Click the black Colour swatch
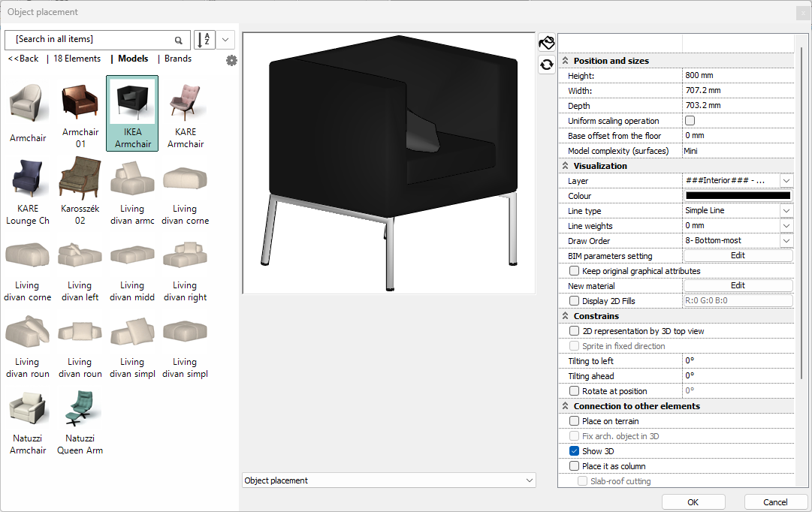The width and height of the screenshot is (812, 512). (738, 196)
